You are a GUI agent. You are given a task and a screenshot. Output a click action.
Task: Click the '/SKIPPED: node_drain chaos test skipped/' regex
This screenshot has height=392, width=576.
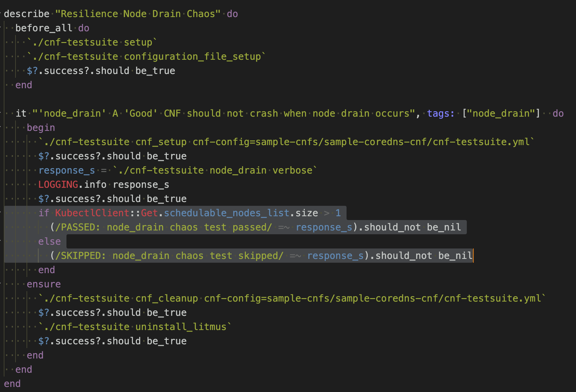169,256
